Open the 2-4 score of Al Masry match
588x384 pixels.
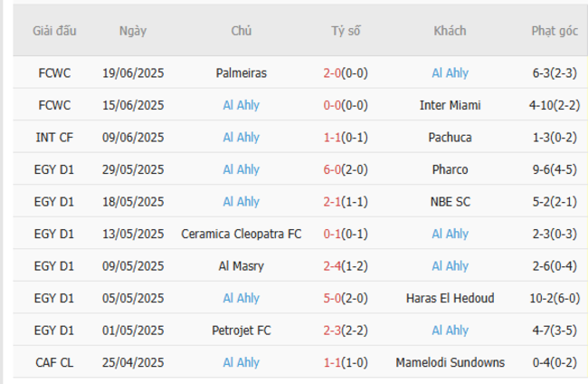(334, 265)
